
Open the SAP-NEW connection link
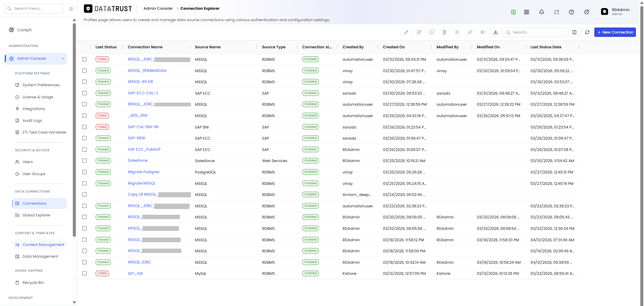pyautogui.click(x=136, y=138)
